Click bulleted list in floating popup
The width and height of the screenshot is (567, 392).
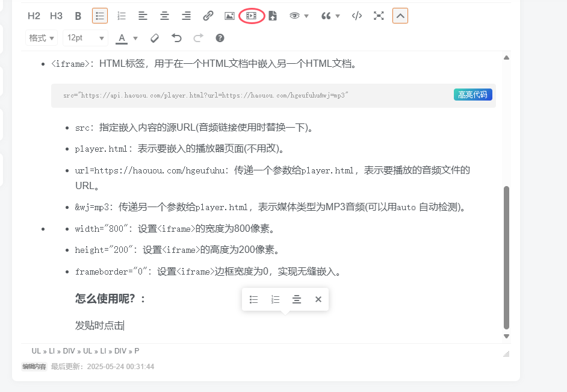253,299
